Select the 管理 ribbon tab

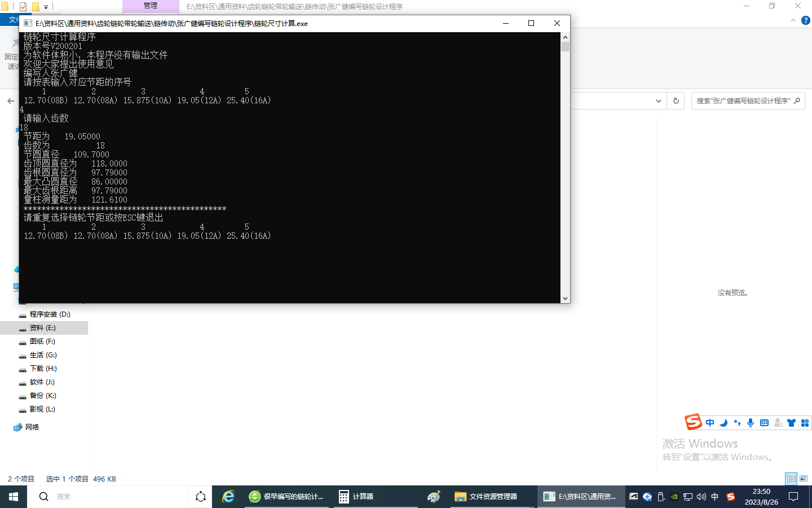[151, 6]
